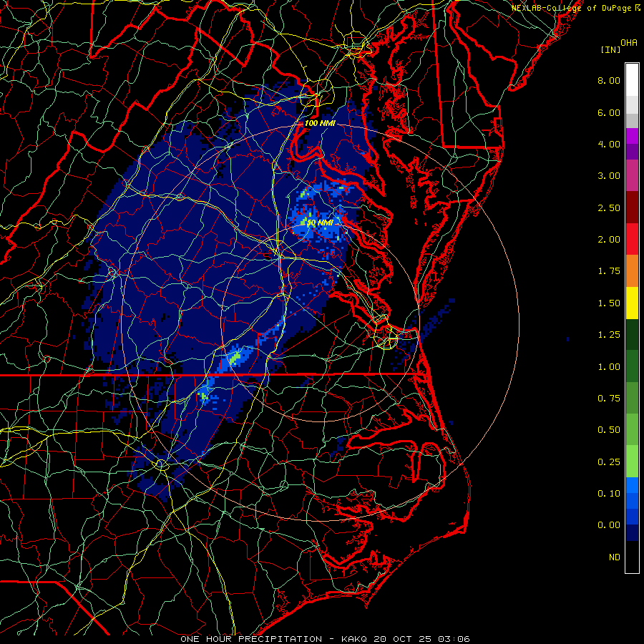Image resolution: width=644 pixels, height=644 pixels.
Task: Pick the dark red swatch beside 2.50
Action: tap(632, 208)
